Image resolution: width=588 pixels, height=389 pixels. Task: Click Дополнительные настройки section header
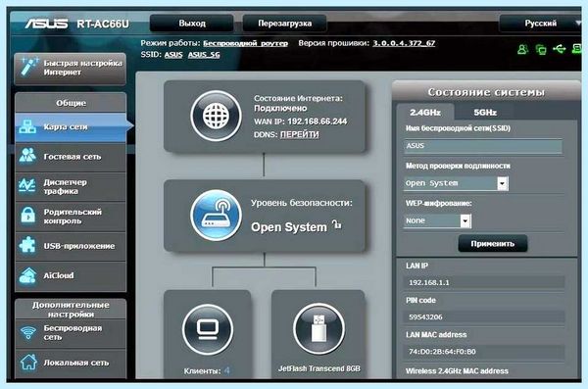(71, 309)
